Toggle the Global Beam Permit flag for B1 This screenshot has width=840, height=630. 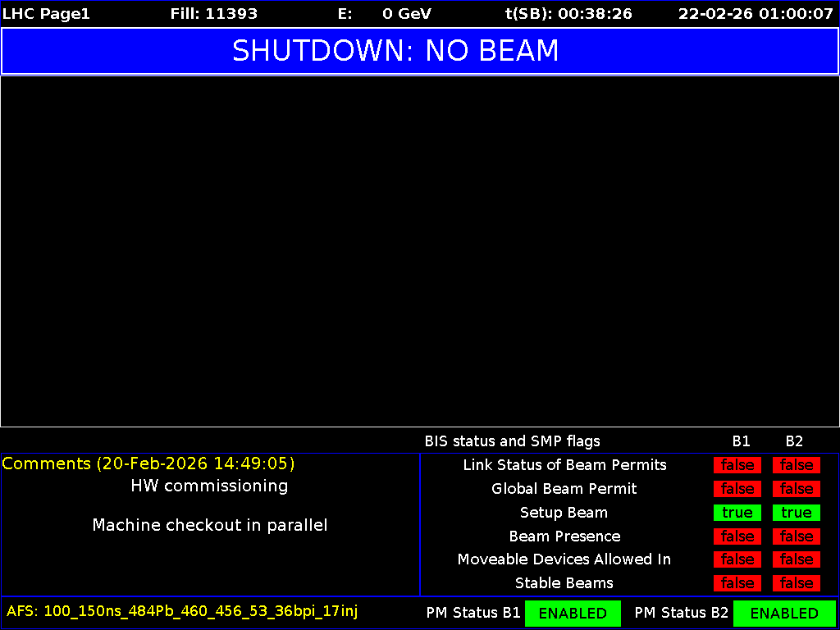click(737, 489)
